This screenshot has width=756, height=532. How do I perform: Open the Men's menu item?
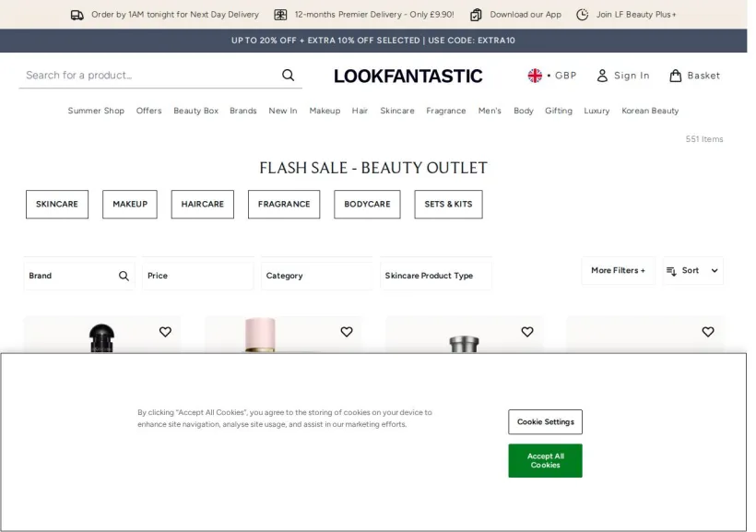coord(490,111)
